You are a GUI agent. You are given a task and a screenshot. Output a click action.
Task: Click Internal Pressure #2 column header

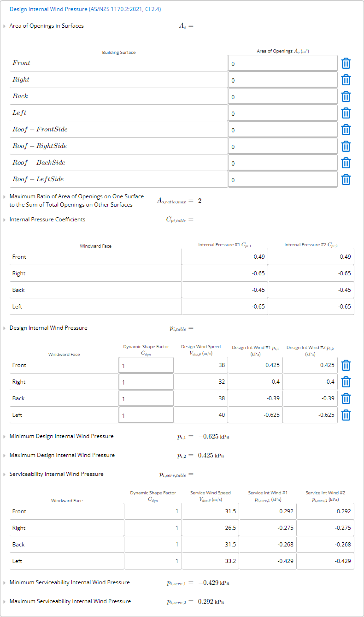[311, 245]
